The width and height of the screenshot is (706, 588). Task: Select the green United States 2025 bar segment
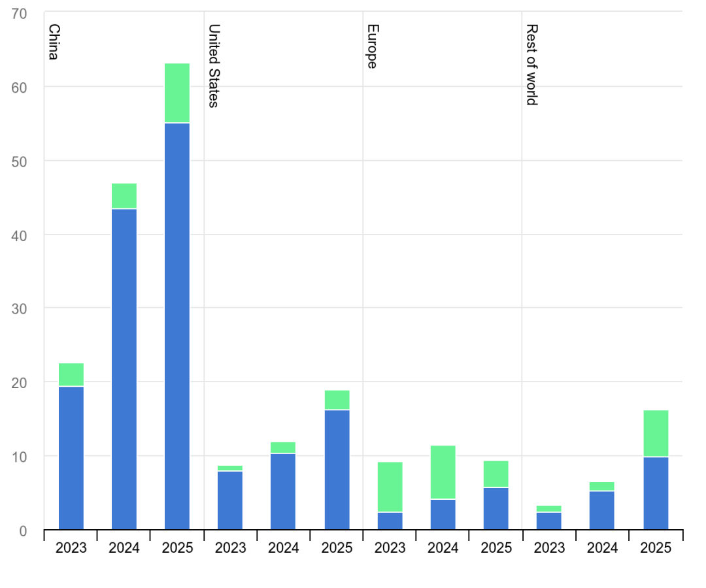click(337, 400)
